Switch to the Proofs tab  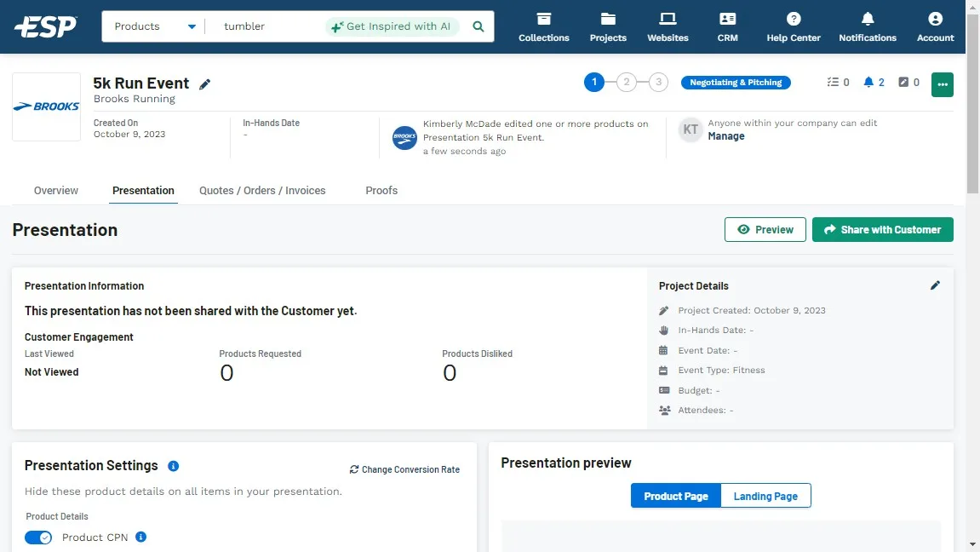click(x=381, y=191)
